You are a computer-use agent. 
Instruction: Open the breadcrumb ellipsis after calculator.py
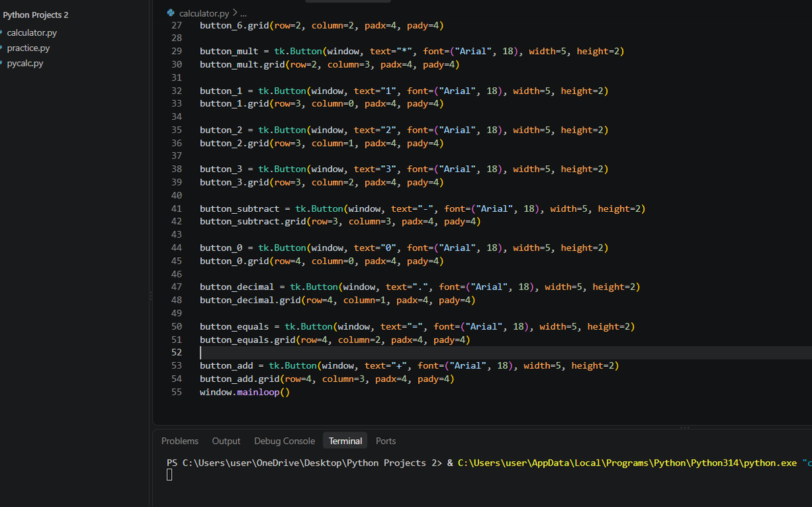[x=244, y=13]
